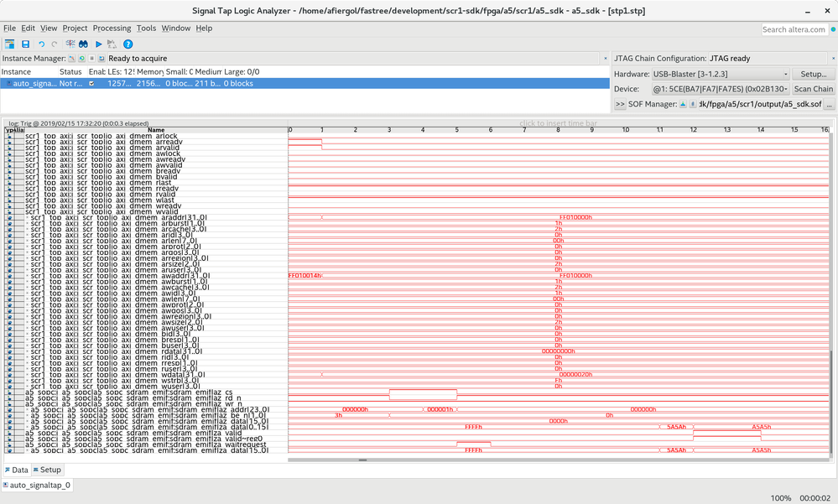Click the Autorun Analysis toolbar icon
The height and width of the screenshot is (504, 838).
coord(112,44)
